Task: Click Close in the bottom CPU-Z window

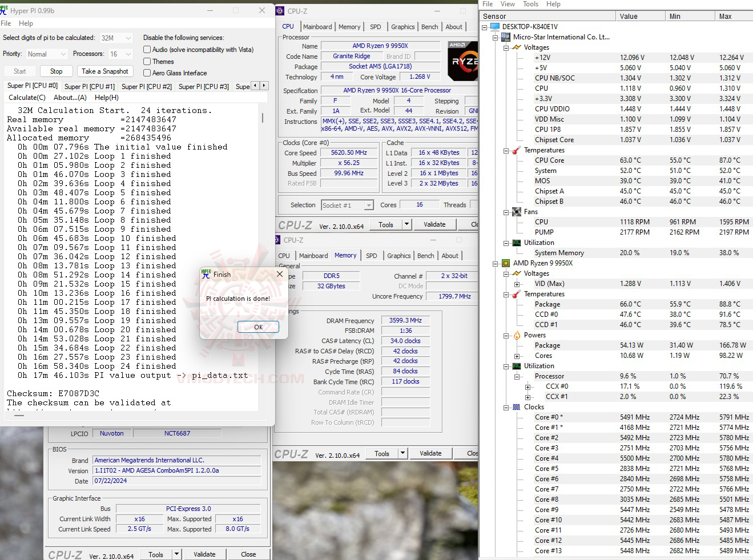Action: (x=248, y=554)
